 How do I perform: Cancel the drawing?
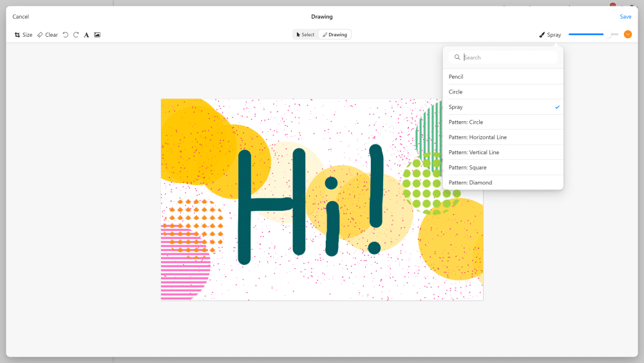[x=21, y=17]
